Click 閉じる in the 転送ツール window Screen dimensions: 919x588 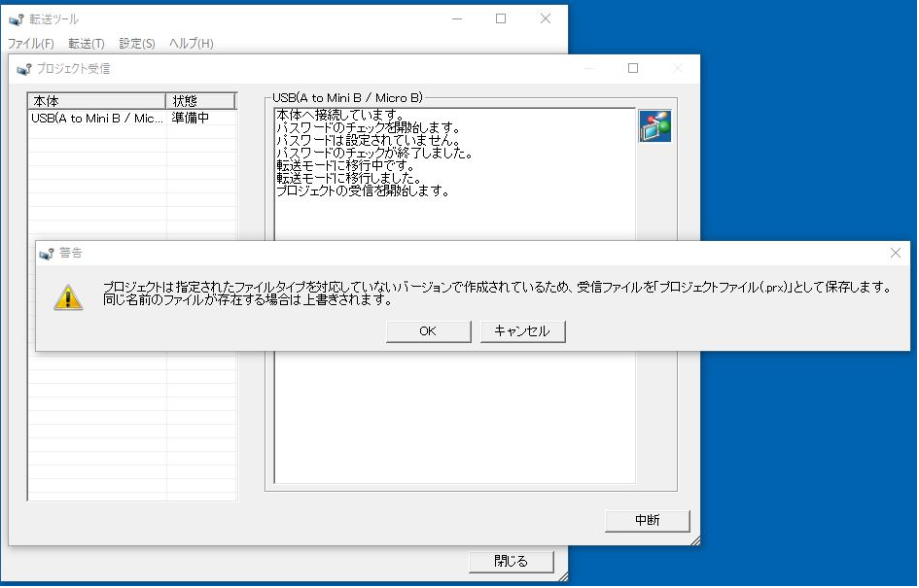512,562
